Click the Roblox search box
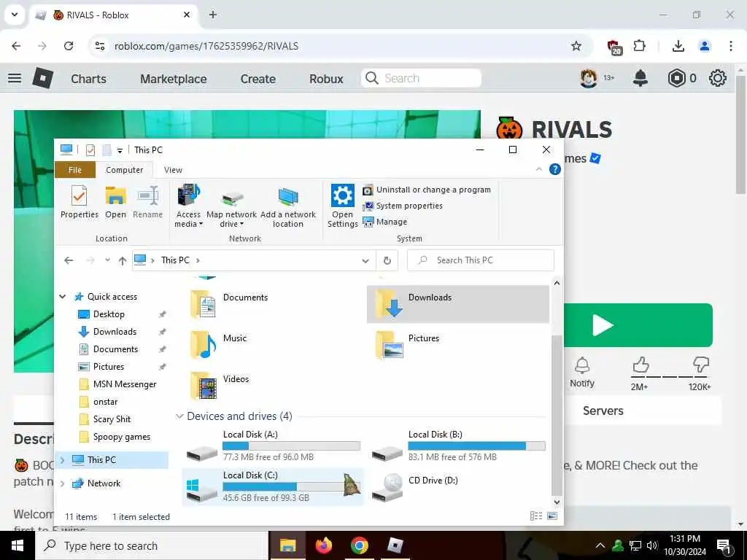Image resolution: width=747 pixels, height=560 pixels. tap(422, 78)
